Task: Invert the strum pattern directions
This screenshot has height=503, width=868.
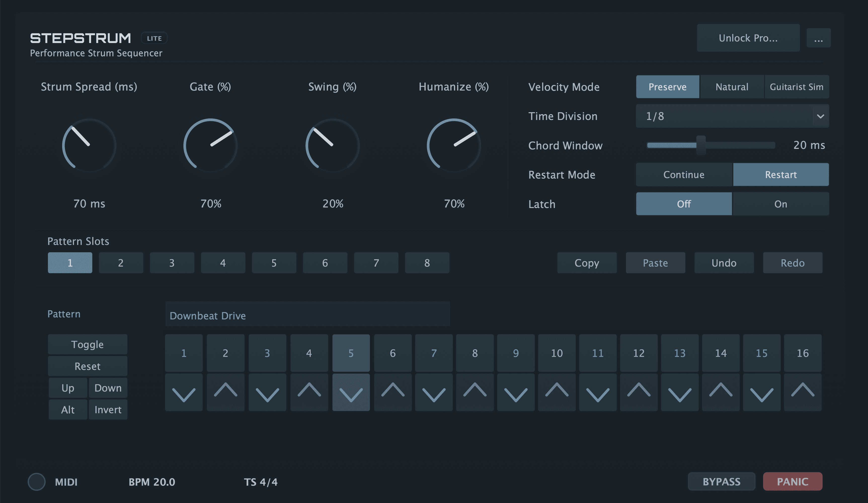Action: pos(108,409)
